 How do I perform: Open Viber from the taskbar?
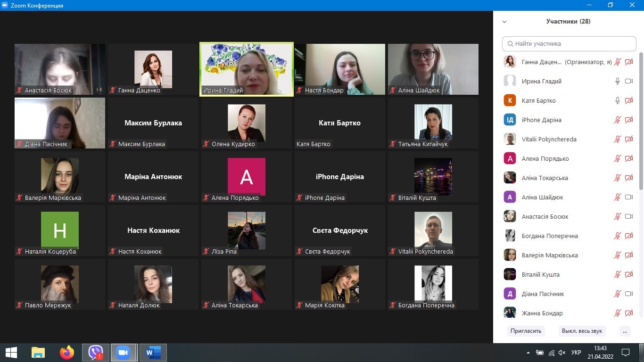tap(96, 352)
